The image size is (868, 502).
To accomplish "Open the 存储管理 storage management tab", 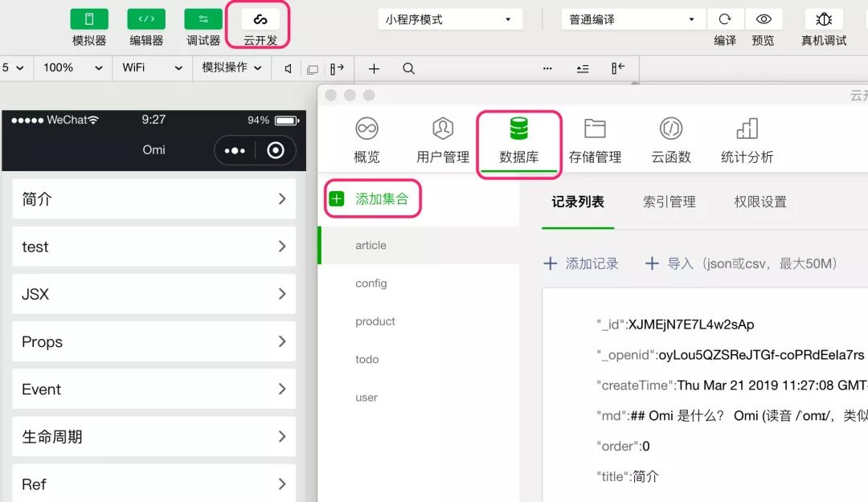I will (595, 141).
